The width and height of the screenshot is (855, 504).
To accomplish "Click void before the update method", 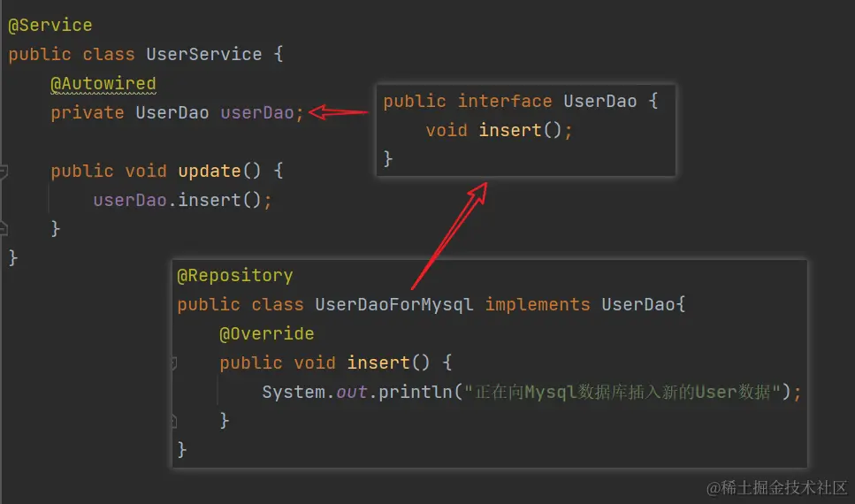I will point(146,172).
